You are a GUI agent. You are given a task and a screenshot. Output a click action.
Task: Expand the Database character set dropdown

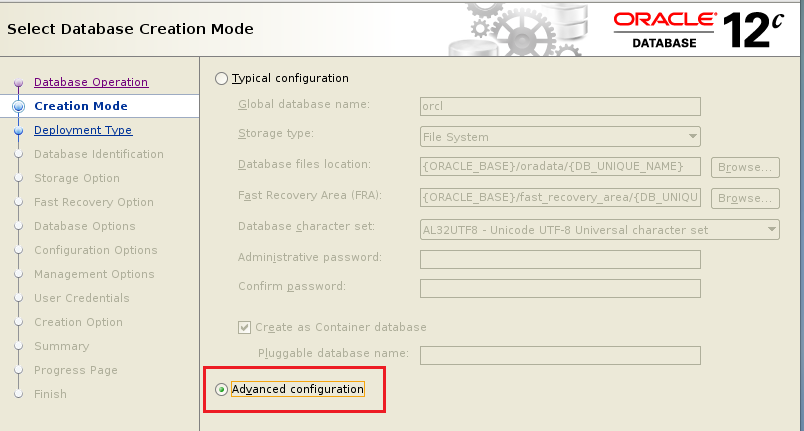point(600,230)
